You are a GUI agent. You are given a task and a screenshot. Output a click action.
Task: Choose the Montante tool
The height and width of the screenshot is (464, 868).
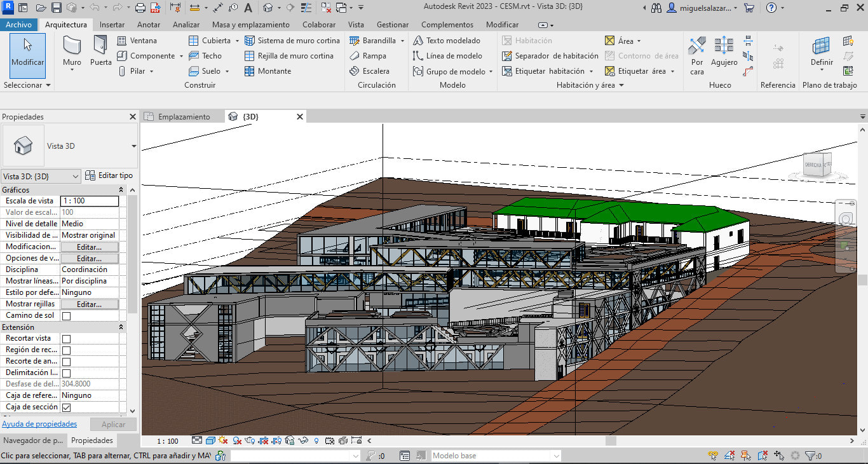[x=268, y=71]
